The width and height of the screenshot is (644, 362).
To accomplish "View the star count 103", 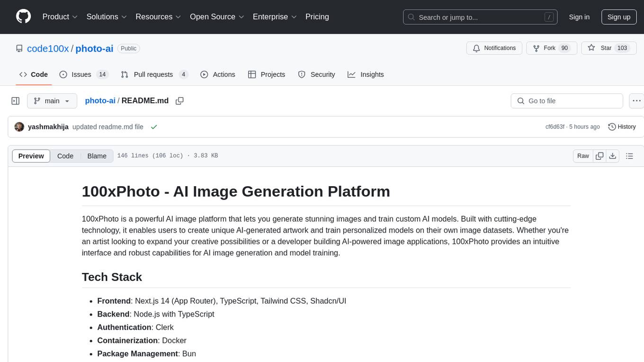I will 622,48.
